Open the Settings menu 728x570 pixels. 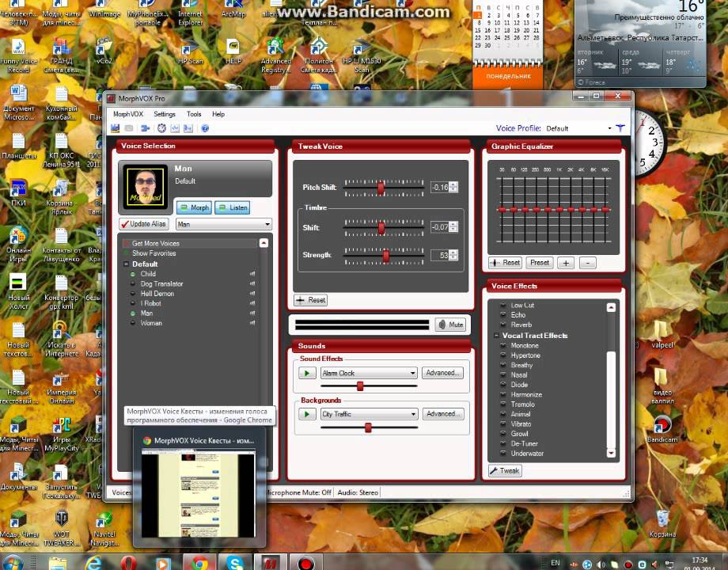(x=165, y=114)
